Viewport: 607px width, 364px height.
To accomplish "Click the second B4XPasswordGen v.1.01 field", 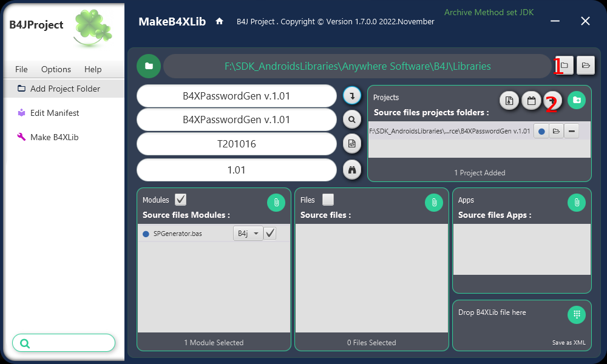I will (237, 120).
